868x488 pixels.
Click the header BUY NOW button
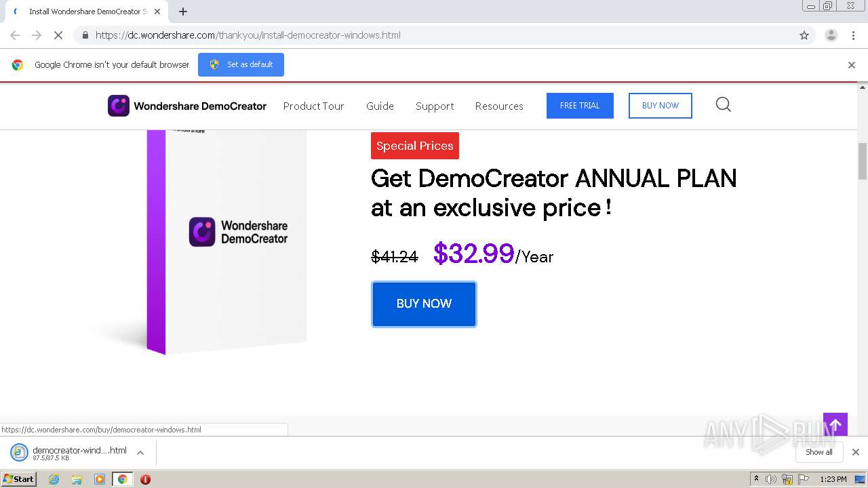[660, 106]
